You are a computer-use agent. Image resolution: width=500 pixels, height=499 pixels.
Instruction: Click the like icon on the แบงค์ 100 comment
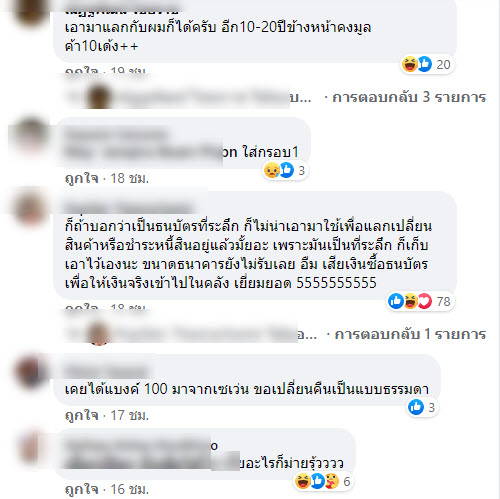(x=416, y=407)
